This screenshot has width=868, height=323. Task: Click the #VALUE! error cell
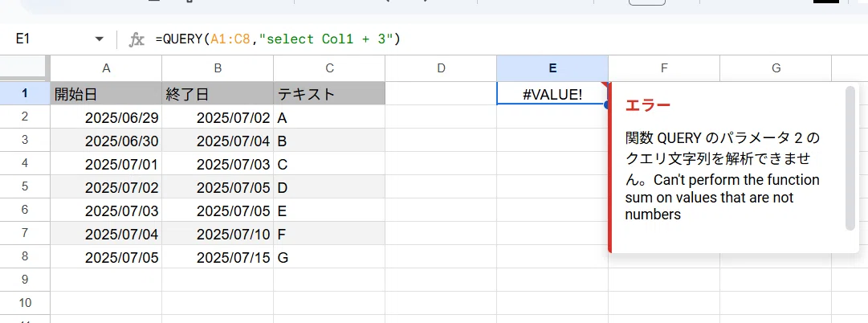click(x=552, y=94)
